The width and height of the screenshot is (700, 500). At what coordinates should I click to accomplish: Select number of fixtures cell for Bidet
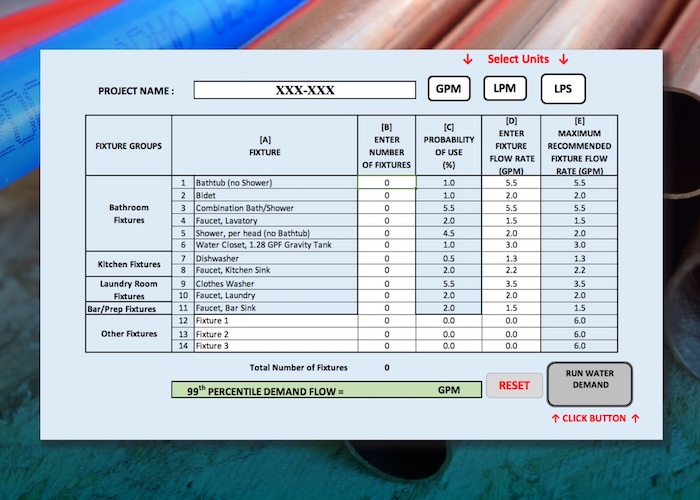coord(387,195)
